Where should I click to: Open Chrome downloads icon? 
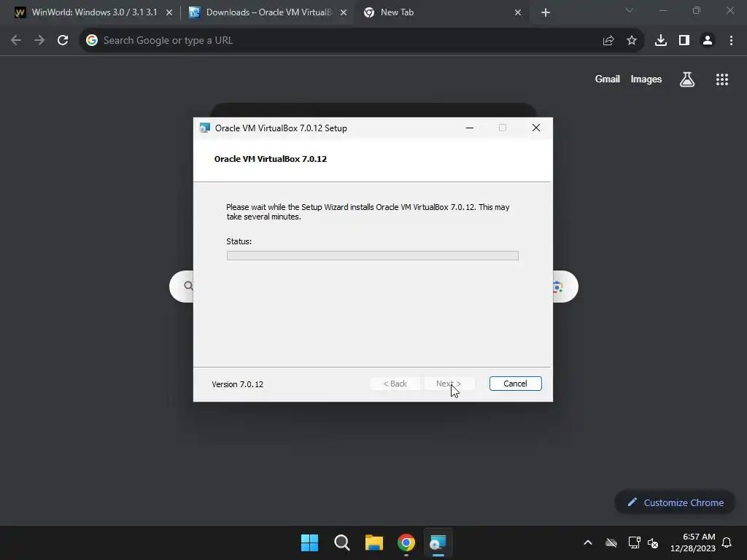[661, 41]
